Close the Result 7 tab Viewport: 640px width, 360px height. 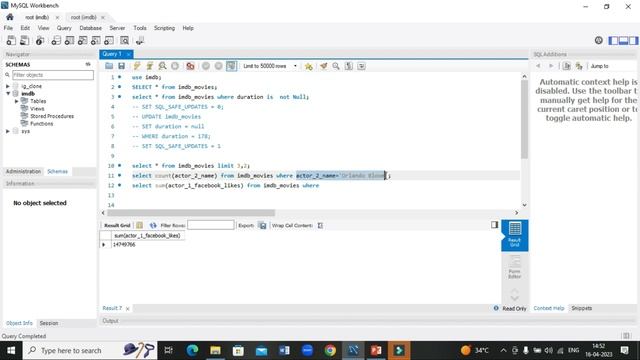(x=127, y=309)
